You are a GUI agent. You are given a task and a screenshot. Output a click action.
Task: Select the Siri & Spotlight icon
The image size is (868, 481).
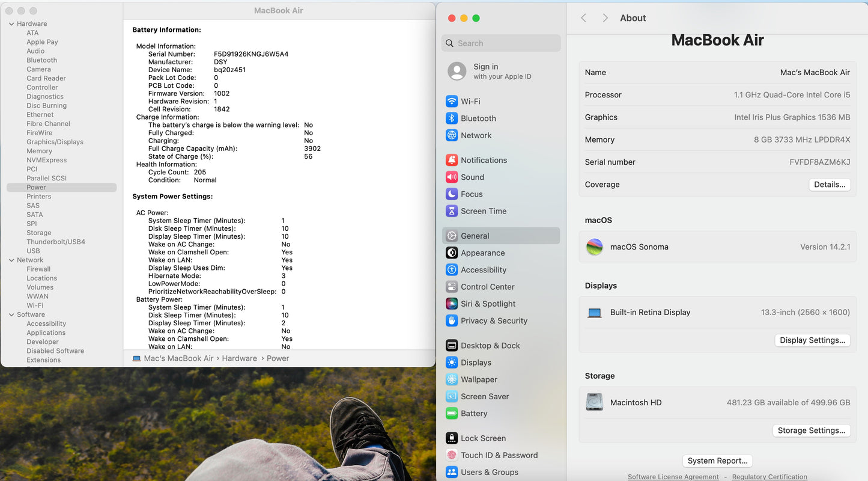point(452,304)
